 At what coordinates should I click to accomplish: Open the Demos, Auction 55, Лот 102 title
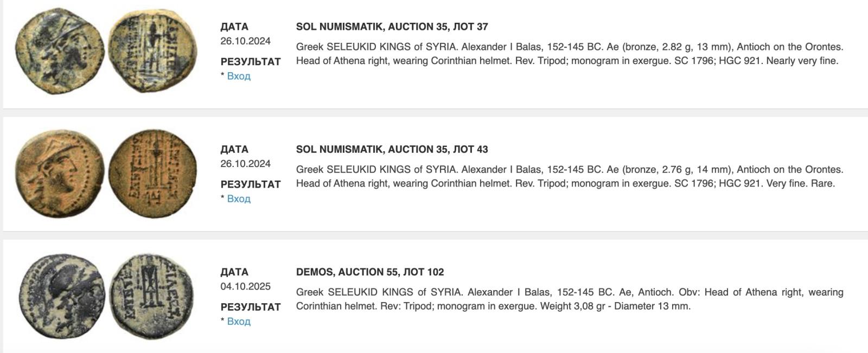coord(369,272)
